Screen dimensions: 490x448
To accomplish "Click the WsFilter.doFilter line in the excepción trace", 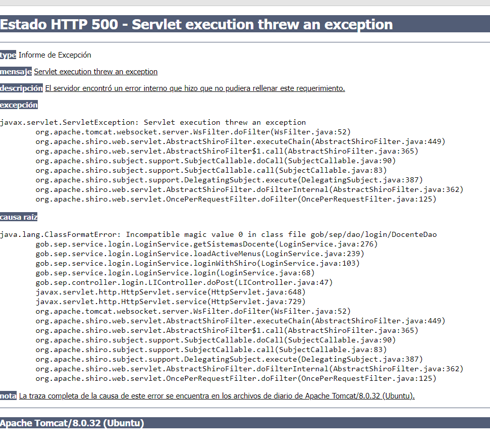I will click(x=193, y=132).
